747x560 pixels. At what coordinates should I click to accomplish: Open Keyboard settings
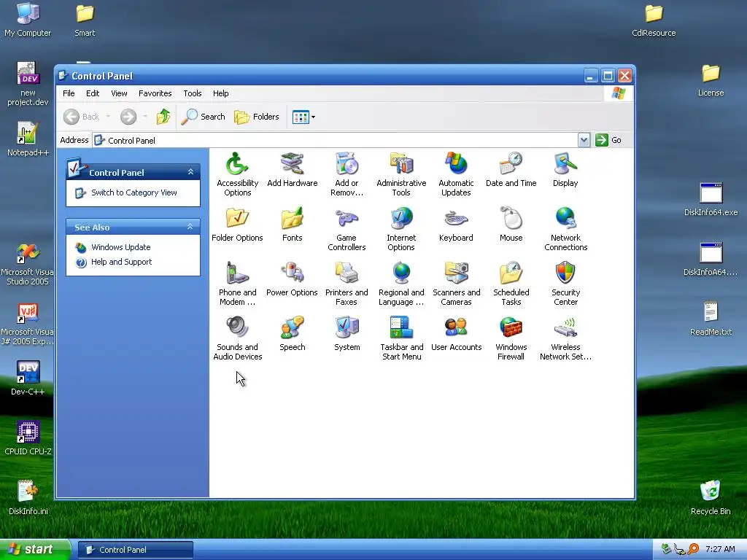point(456,225)
